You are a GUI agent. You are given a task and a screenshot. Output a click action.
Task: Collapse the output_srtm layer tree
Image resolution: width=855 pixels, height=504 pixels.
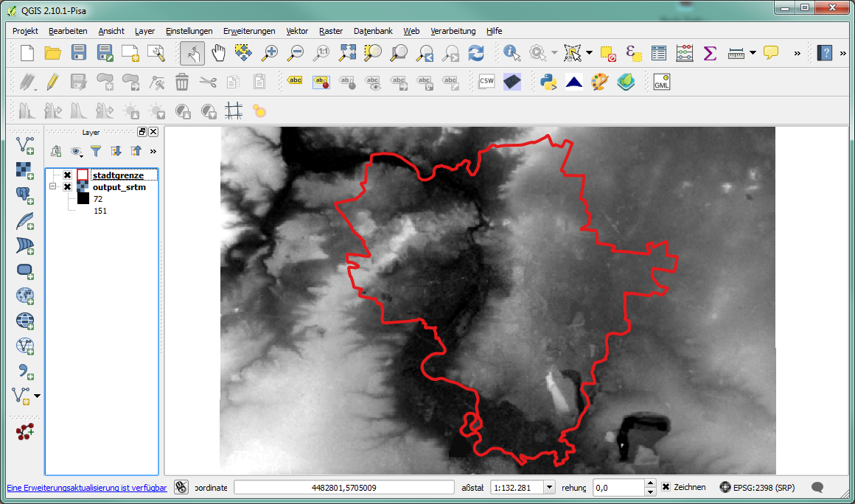(x=53, y=187)
